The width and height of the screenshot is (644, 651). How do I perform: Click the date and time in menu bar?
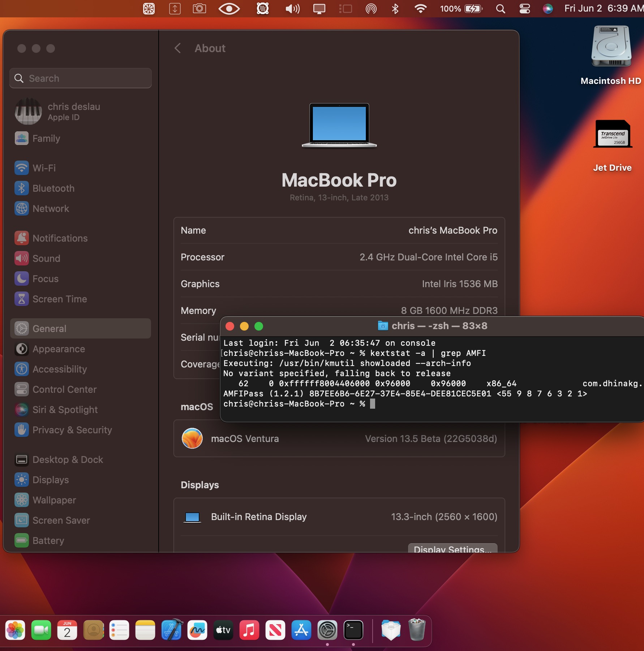pyautogui.click(x=604, y=8)
